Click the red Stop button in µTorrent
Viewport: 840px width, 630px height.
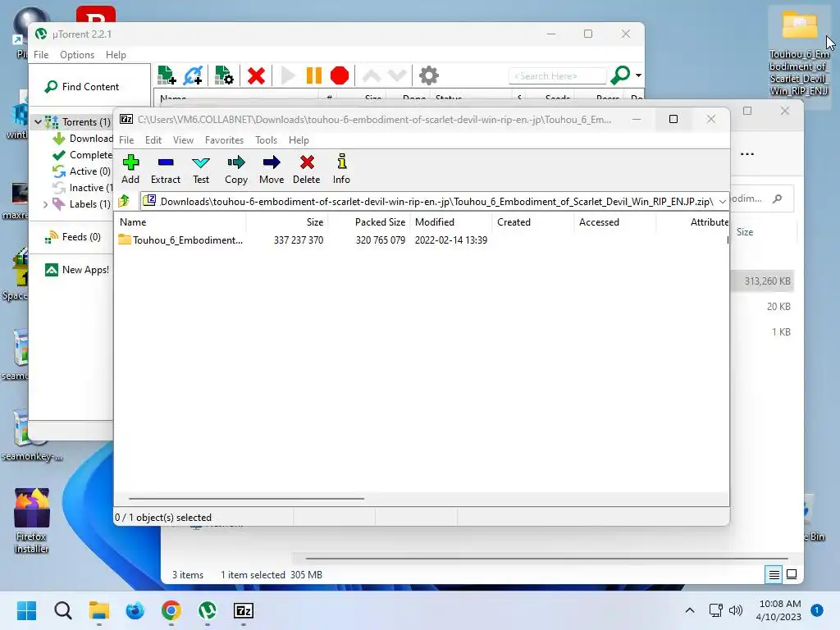point(340,75)
